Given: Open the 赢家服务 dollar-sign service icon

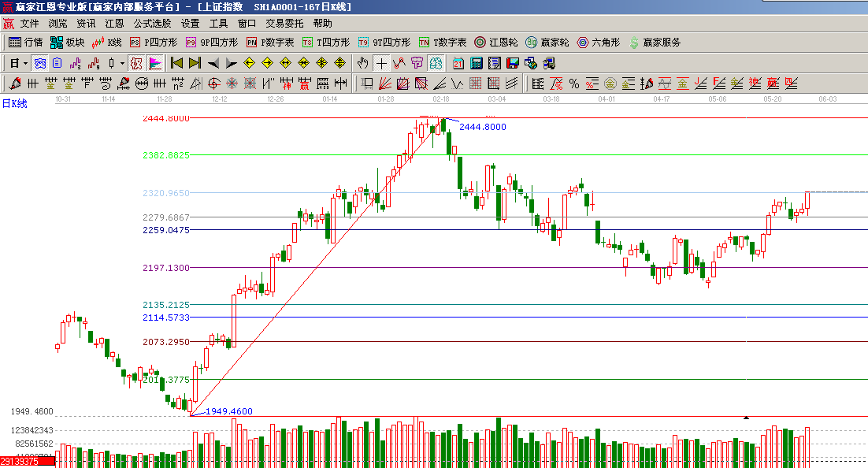Looking at the screenshot, I should (655, 43).
